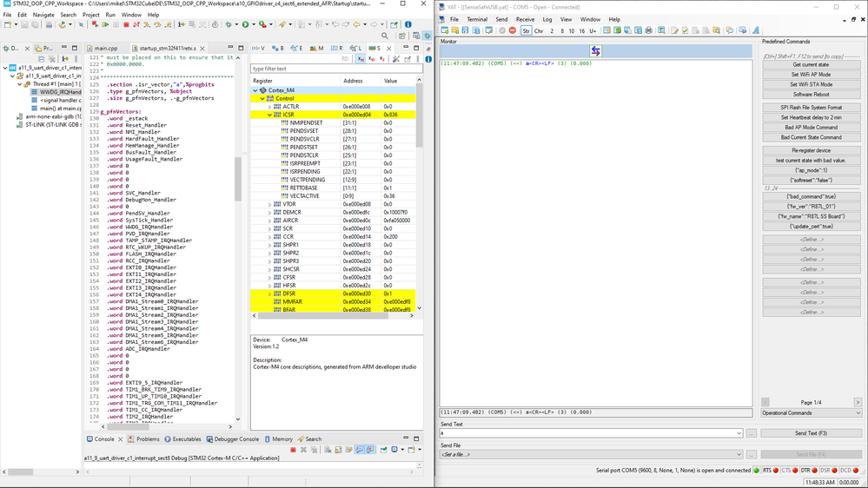Click YAT Print icon in toolbar
This screenshot has height=488, width=868.
click(x=649, y=30)
